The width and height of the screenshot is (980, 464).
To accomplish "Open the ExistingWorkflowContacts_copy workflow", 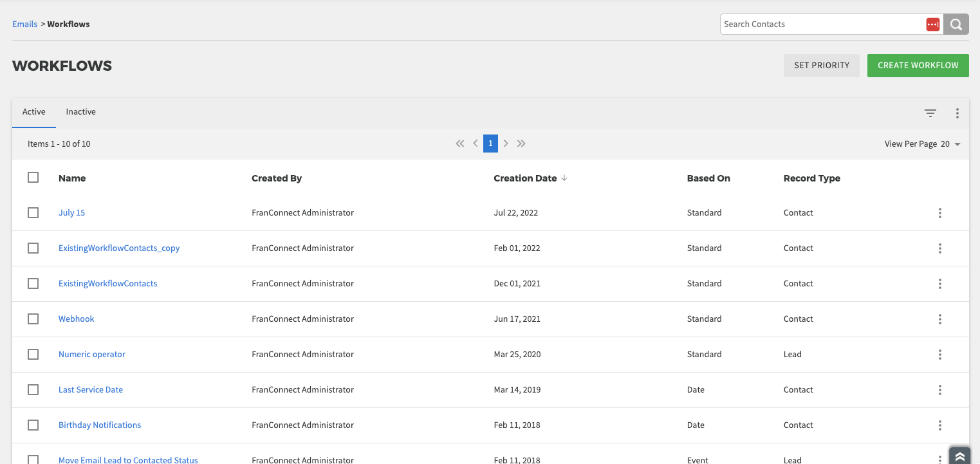I will (119, 248).
